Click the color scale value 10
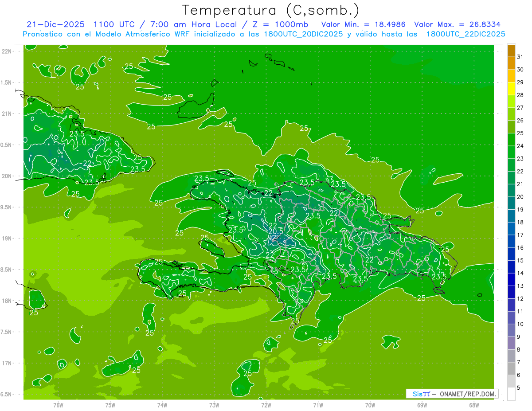 click(x=520, y=324)
